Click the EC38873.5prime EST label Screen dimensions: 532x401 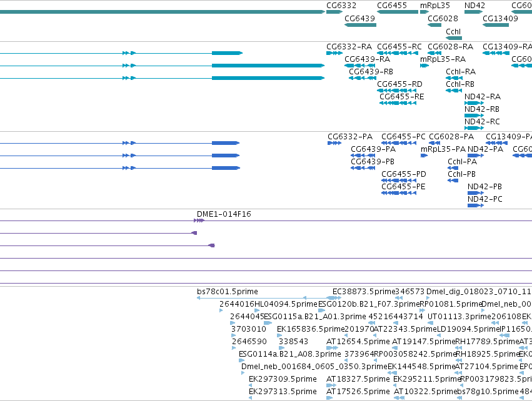(364, 292)
